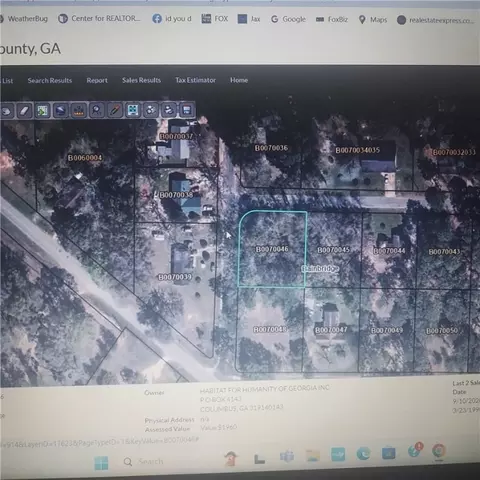Select parcel B0070043 label
Screen dimensions: 480x480
pyautogui.click(x=444, y=251)
